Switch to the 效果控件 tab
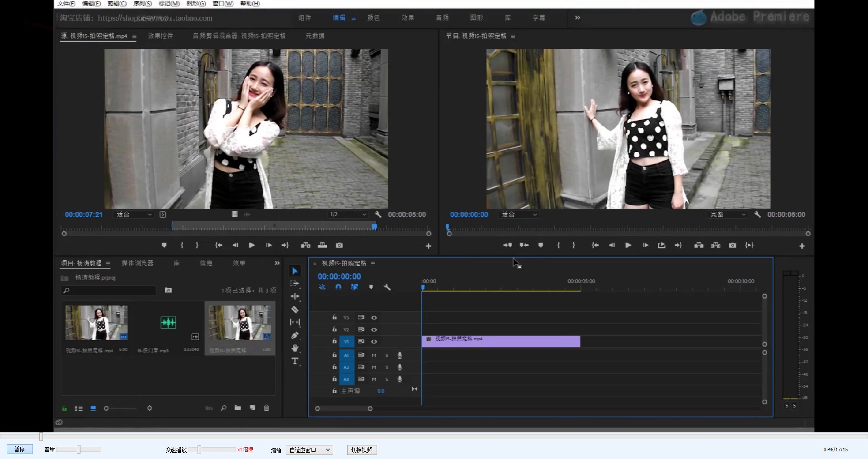The image size is (868, 459). pos(160,36)
